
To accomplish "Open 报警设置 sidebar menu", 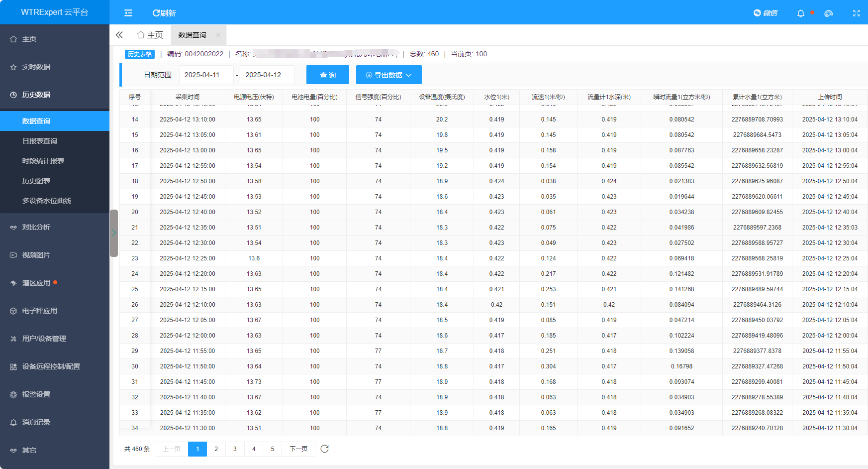I will tap(55, 394).
